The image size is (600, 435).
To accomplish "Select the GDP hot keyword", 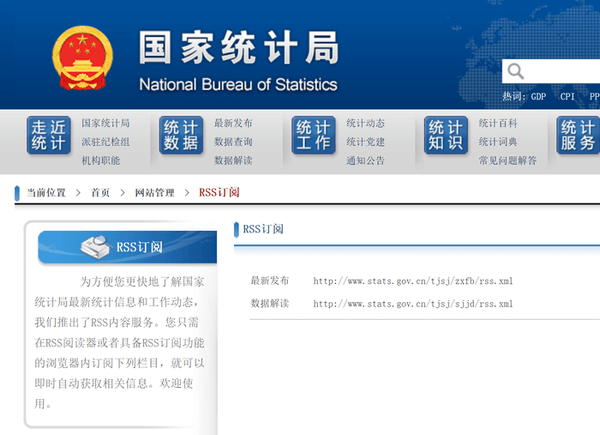I will (538, 96).
